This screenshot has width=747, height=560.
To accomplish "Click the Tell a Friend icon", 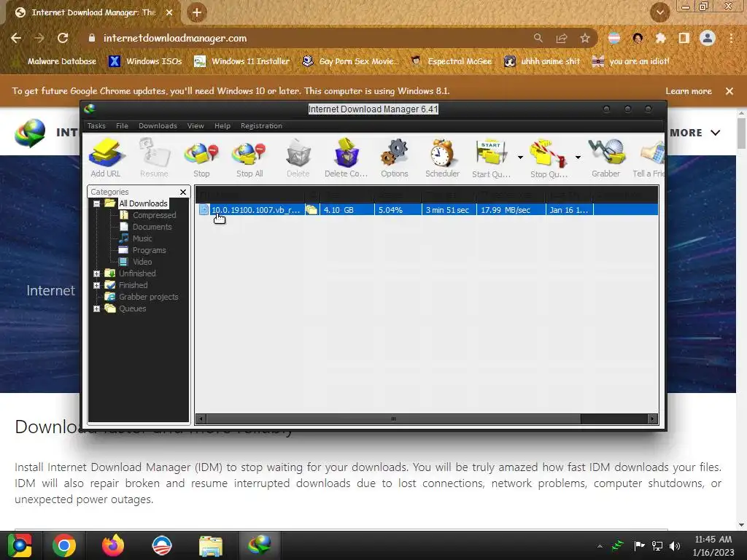I will [649, 157].
